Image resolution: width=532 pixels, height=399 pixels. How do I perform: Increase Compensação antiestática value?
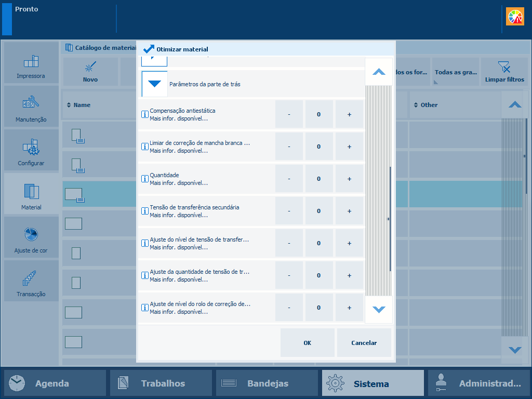[x=349, y=114]
